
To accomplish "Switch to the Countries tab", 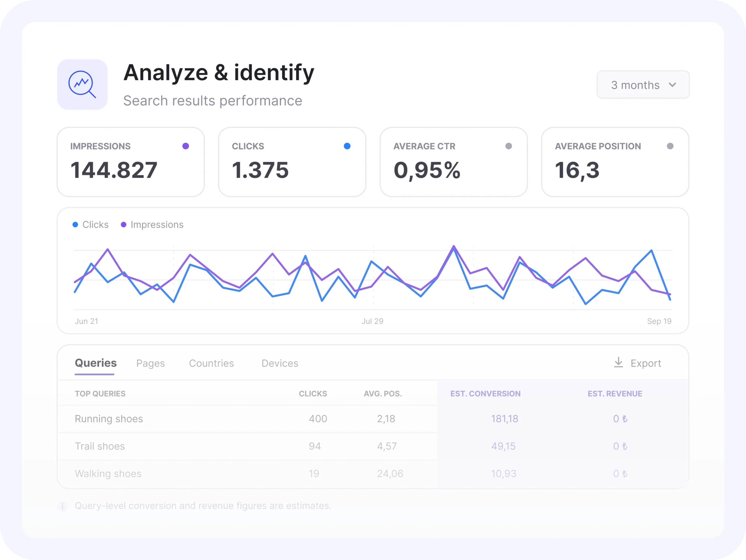I will click(x=212, y=363).
